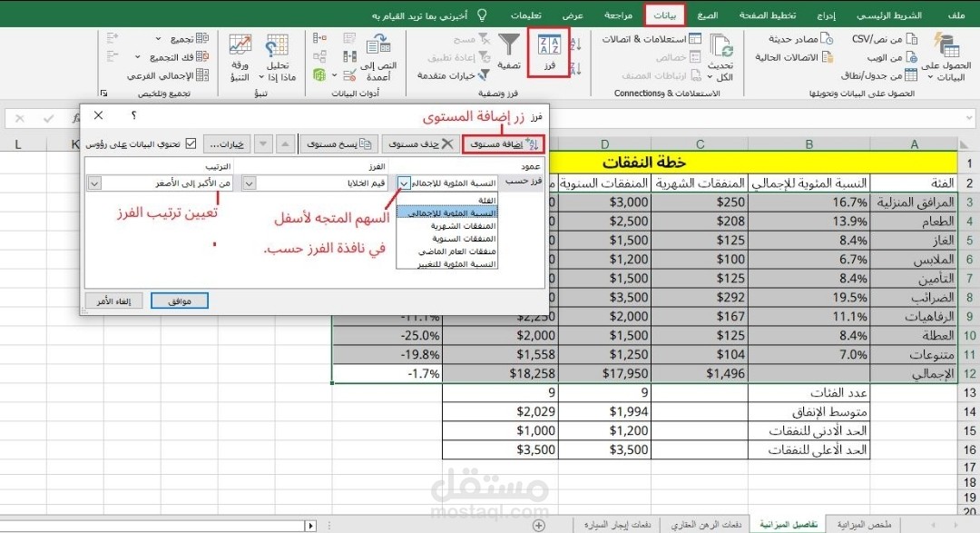Click Clear filter (مسح)
This screenshot has height=533, width=980.
pyautogui.click(x=471, y=39)
